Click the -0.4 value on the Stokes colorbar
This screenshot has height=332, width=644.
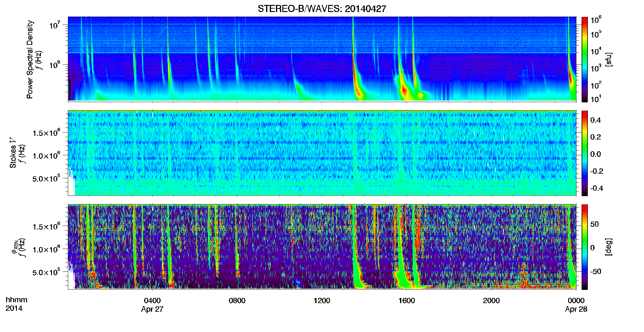click(x=597, y=188)
